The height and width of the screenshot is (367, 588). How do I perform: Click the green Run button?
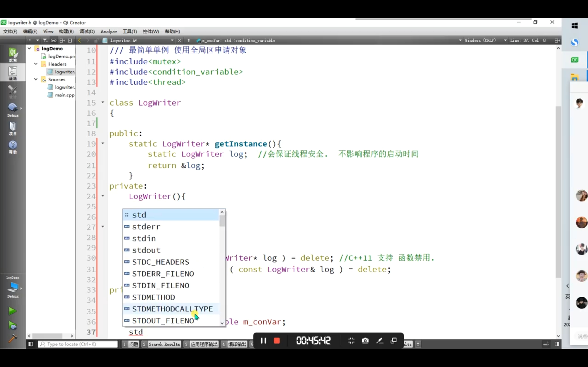click(12, 311)
